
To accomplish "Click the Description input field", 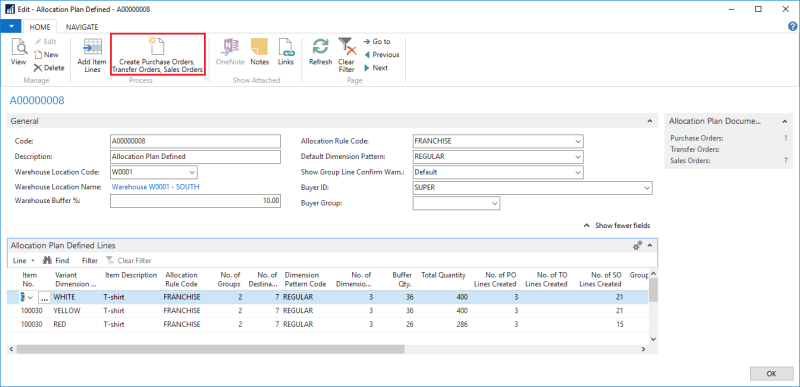I will [x=195, y=157].
